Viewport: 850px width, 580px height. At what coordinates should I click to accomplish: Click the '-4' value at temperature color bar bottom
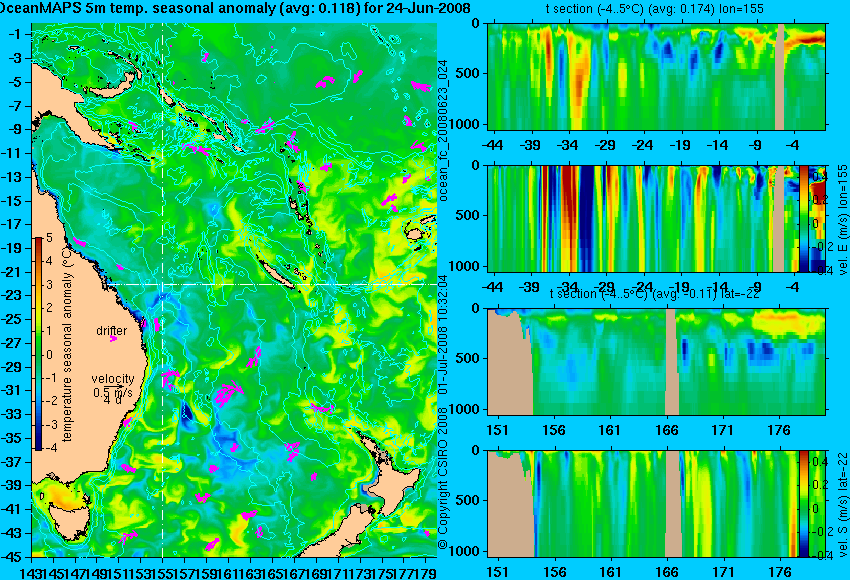49,448
